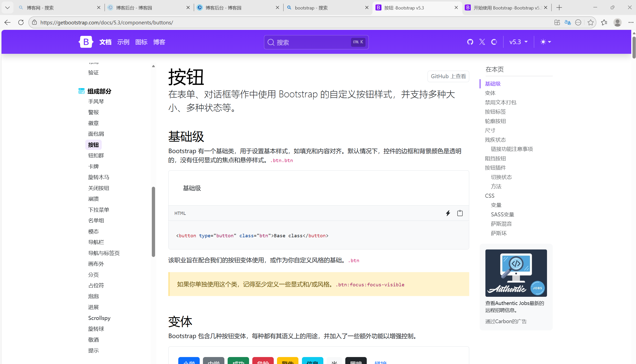Screen dimensions: 636x364
Task: Copy code with clipboard icon
Action: click(x=459, y=213)
